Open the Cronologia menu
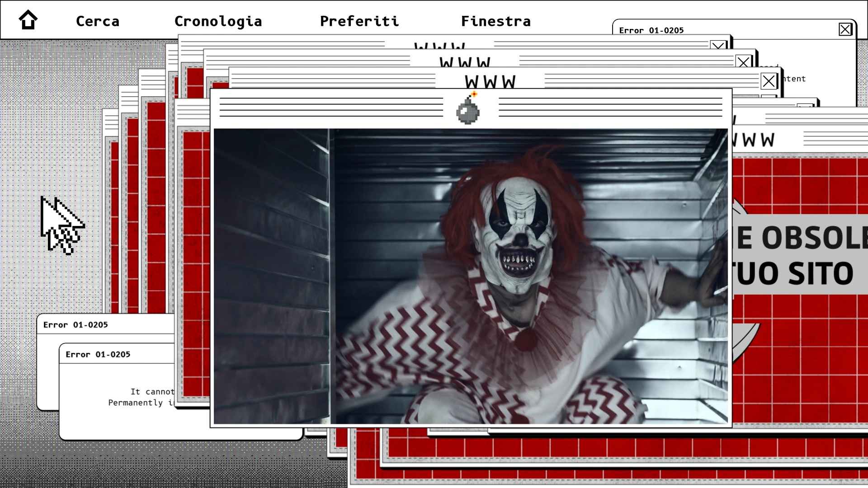The image size is (868, 488). point(218,21)
